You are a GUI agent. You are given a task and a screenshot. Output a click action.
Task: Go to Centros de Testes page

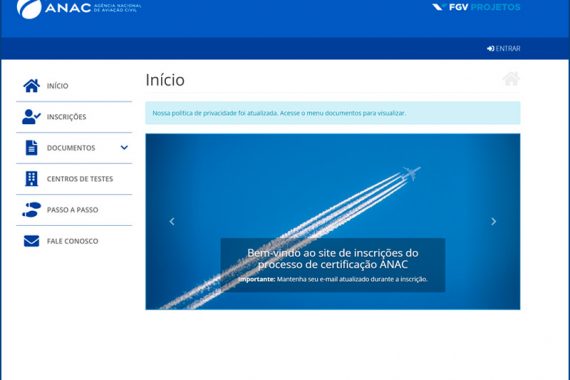tap(80, 179)
